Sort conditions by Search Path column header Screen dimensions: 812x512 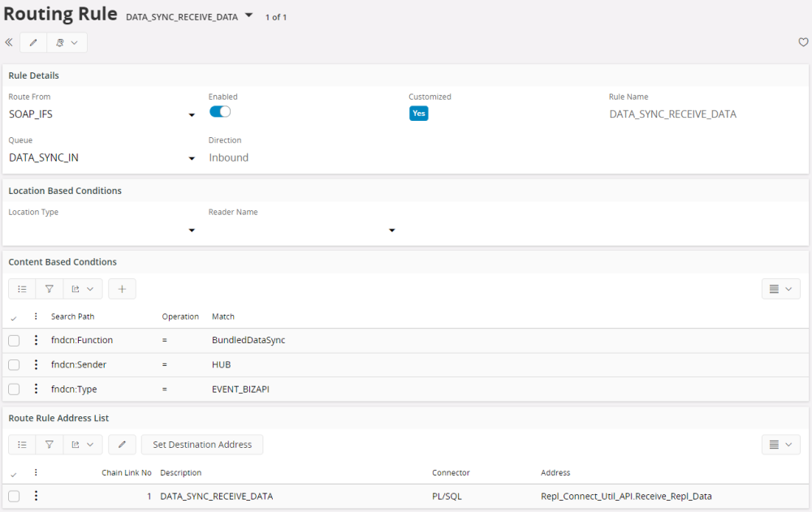point(72,316)
